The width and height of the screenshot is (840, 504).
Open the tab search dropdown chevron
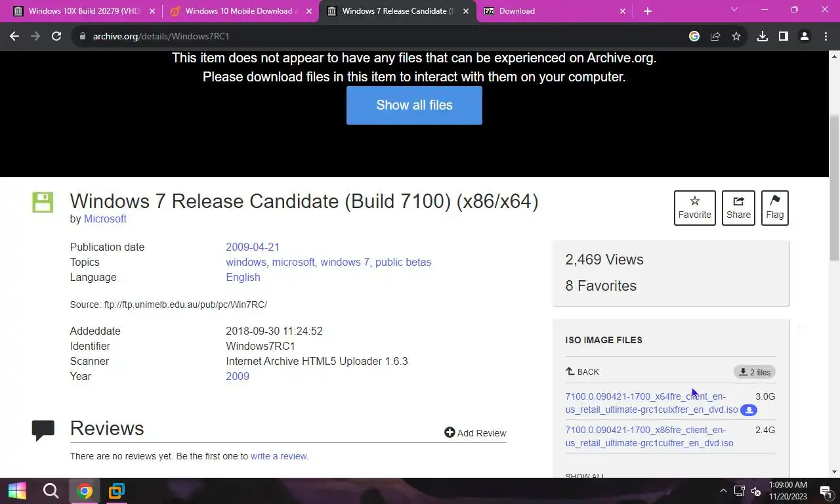(x=734, y=10)
